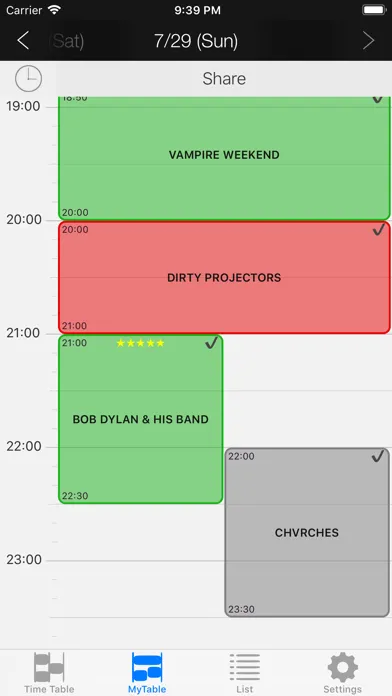Toggle the checkmark on CHVRCHES block

tap(378, 456)
